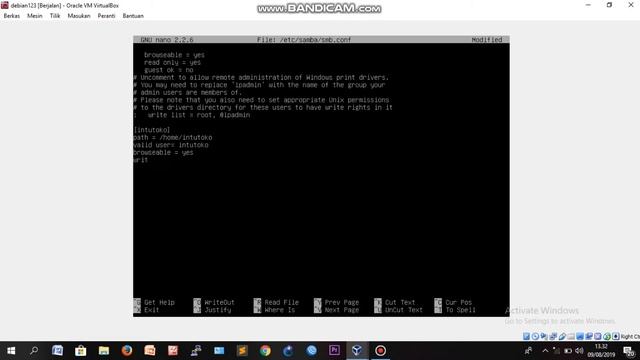This screenshot has width=640, height=360.
Task: Click the 'WriteOut' nano shortcut label
Action: (220, 302)
